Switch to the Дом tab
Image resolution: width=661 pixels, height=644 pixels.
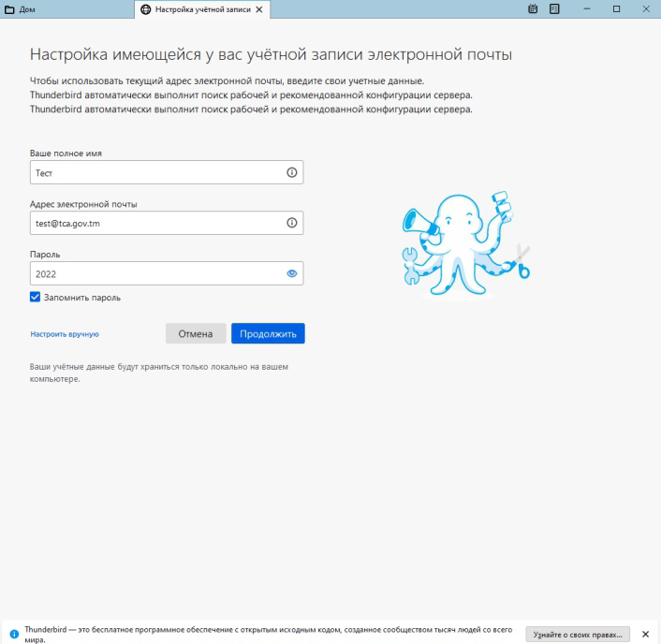click(x=66, y=9)
